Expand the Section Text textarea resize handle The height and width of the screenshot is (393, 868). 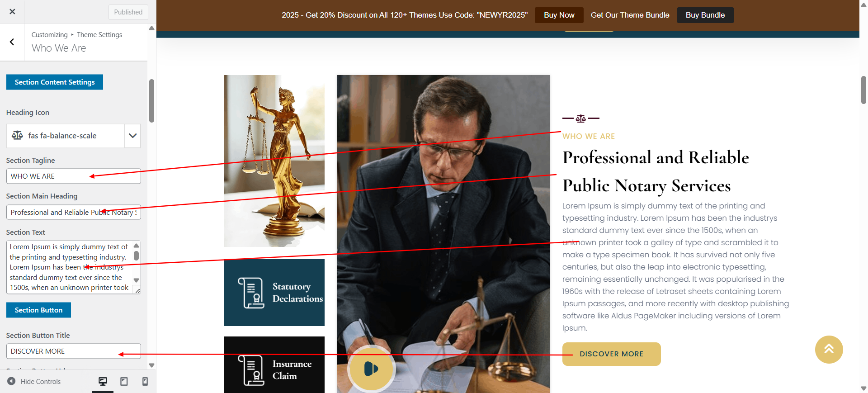(x=137, y=290)
